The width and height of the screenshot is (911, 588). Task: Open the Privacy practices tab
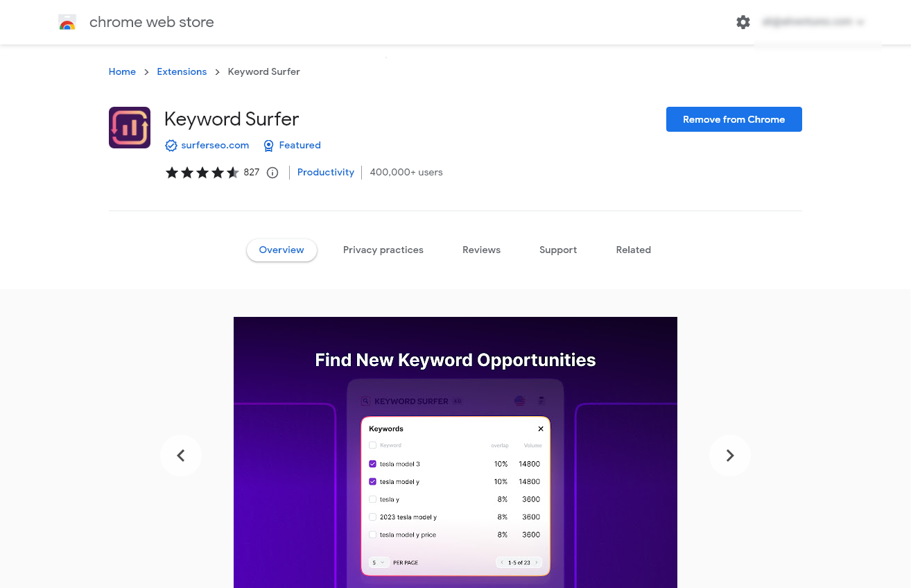pos(383,250)
